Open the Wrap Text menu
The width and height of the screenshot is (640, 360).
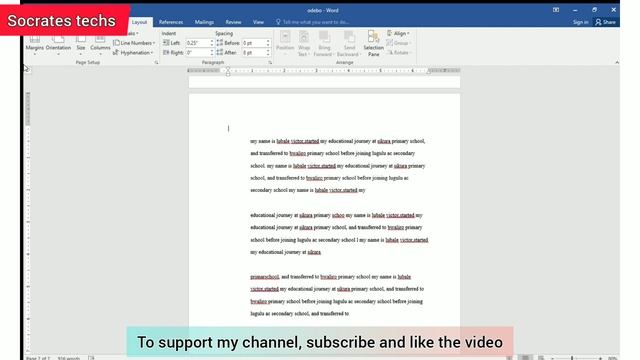[303, 43]
